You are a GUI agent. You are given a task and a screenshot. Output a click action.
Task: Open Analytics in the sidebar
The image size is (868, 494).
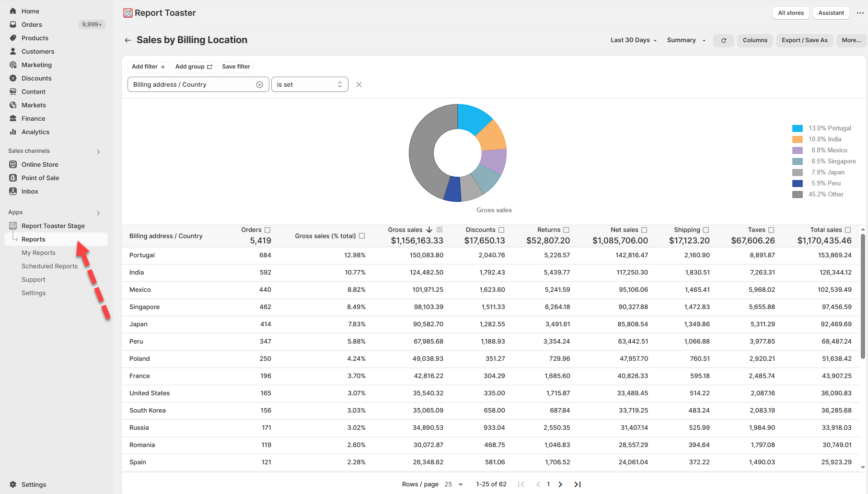pyautogui.click(x=35, y=132)
